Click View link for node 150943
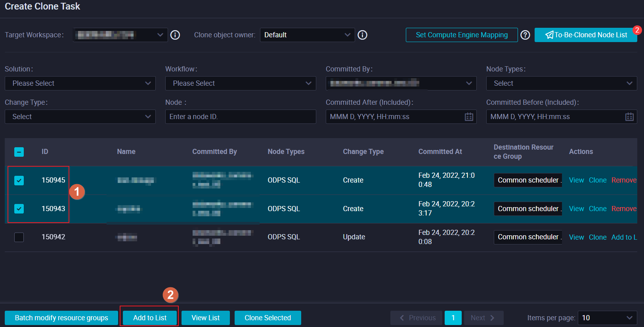Viewport: 644px width, 327px height. tap(577, 209)
